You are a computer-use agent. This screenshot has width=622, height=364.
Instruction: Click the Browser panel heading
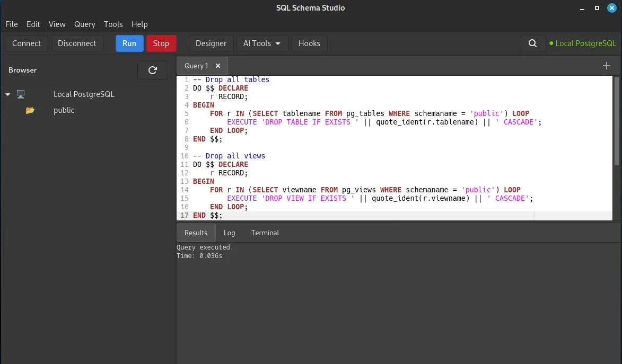(x=23, y=70)
